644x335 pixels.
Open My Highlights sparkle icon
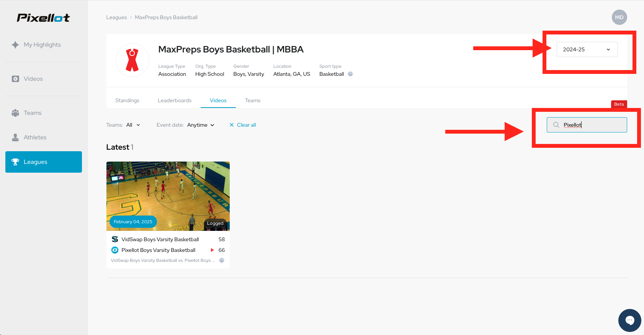pyautogui.click(x=15, y=45)
